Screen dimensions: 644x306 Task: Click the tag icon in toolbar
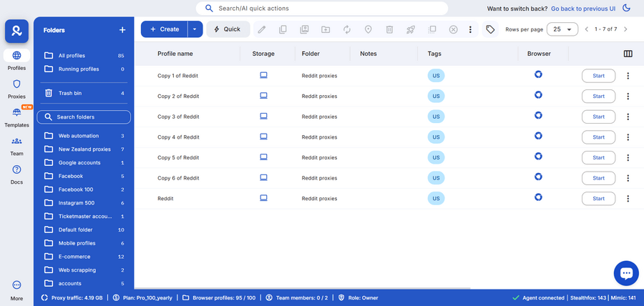coord(490,29)
